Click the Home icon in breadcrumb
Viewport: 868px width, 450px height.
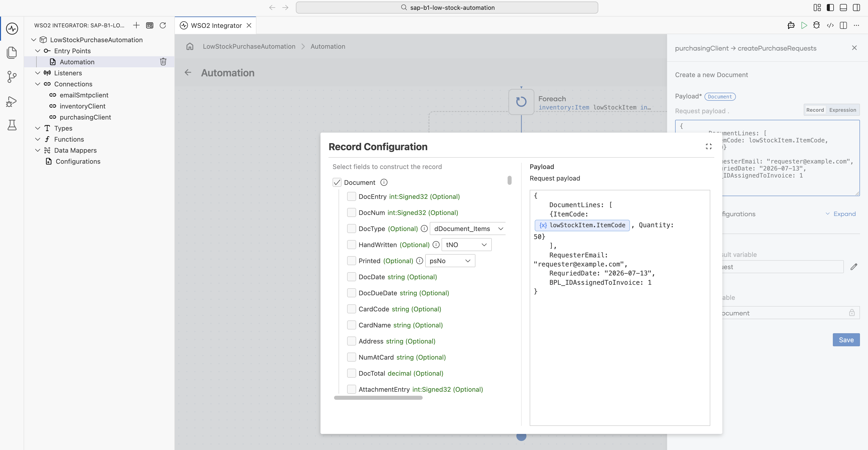tap(190, 46)
